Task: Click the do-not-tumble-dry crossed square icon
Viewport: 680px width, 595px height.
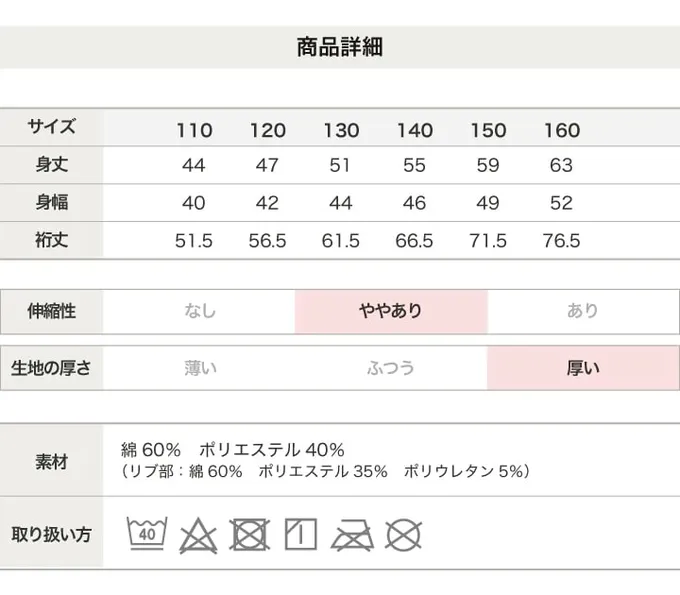Action: tap(250, 534)
